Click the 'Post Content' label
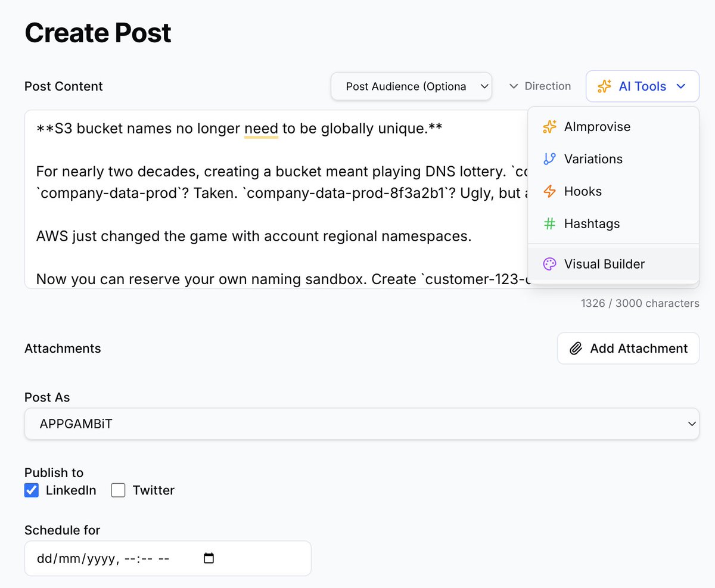This screenshot has width=715, height=588. (x=64, y=86)
